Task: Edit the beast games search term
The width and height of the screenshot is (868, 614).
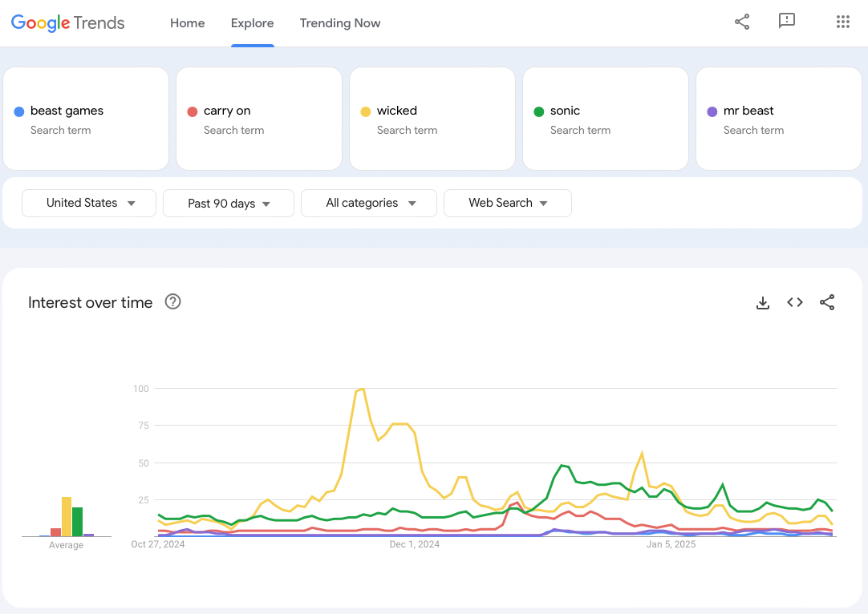Action: 86,119
